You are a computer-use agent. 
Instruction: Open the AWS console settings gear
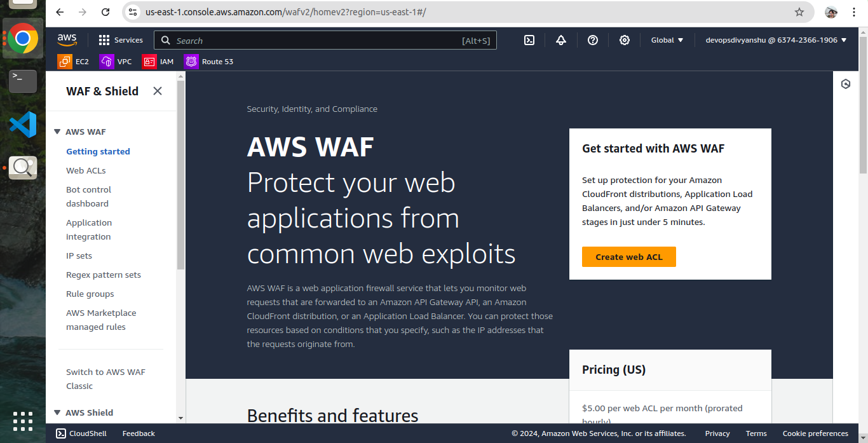624,40
